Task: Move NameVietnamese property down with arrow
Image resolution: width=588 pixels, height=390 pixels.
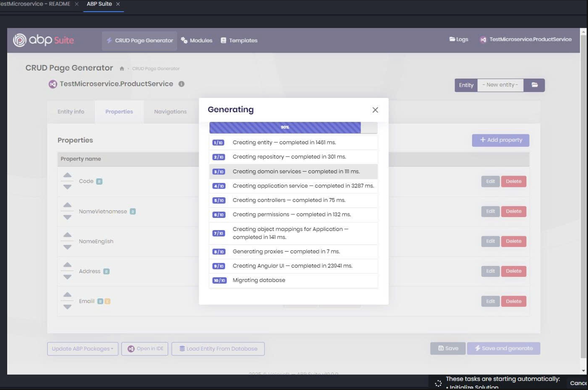Action: (67, 217)
